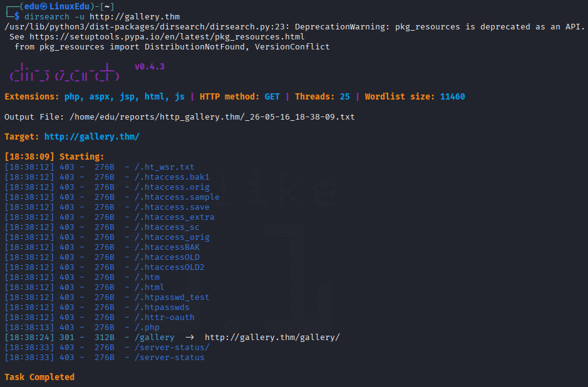Click the dirsearch version v0.4.3

coord(150,67)
